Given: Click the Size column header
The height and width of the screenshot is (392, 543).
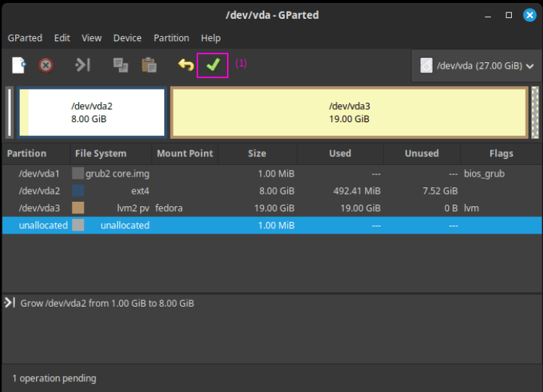Looking at the screenshot, I should pos(257,153).
